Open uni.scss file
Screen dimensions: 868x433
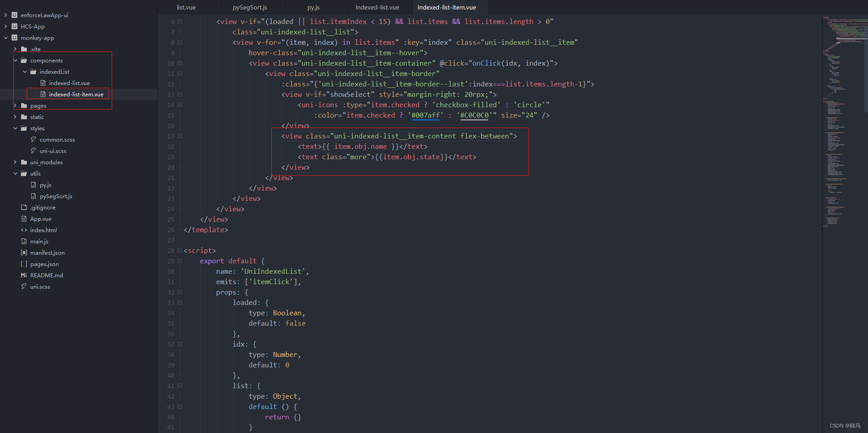(x=40, y=286)
